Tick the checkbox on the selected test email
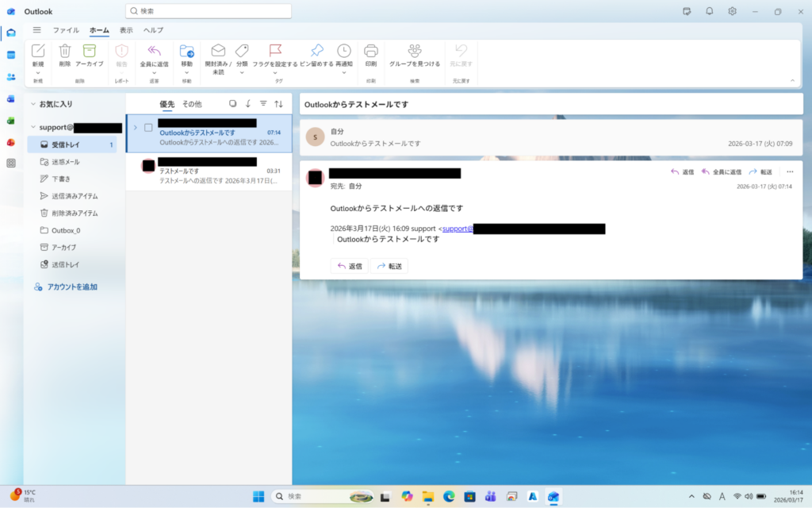The image size is (812, 508). point(148,128)
